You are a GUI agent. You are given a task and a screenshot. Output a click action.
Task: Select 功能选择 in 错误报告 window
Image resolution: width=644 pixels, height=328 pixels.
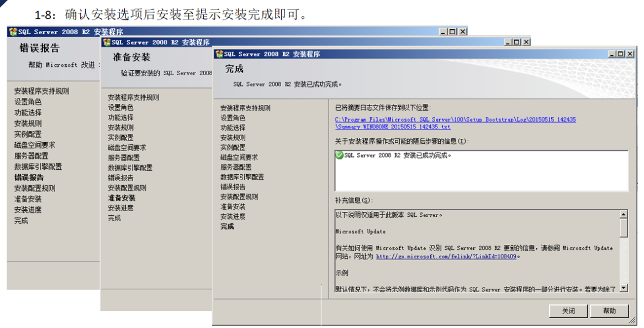[28, 113]
